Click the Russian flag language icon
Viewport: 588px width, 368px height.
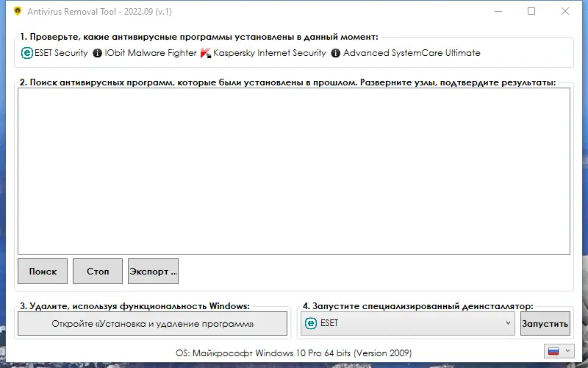553,351
